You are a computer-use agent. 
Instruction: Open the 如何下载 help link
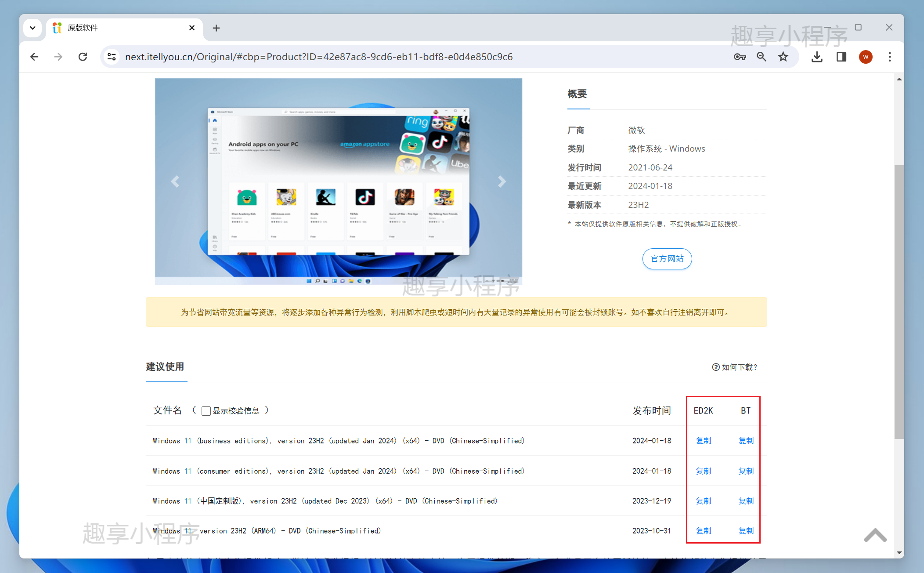click(x=735, y=367)
